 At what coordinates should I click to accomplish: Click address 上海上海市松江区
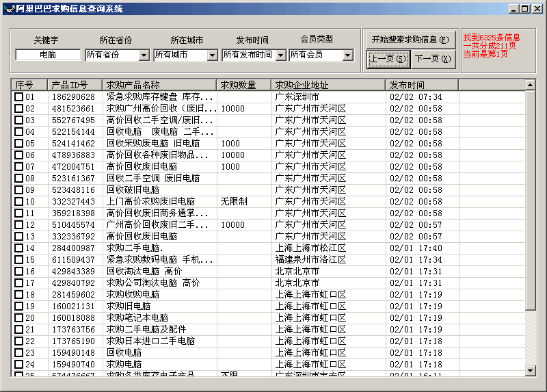[x=310, y=248]
